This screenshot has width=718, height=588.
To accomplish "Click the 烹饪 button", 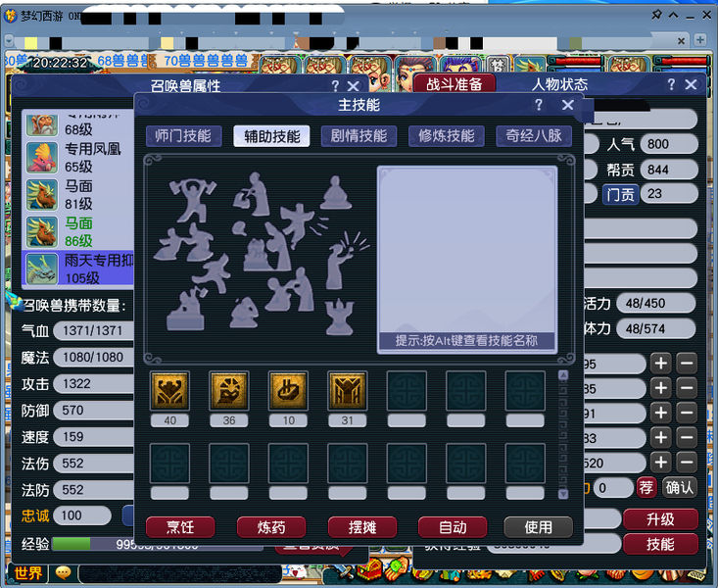I will pyautogui.click(x=180, y=527).
